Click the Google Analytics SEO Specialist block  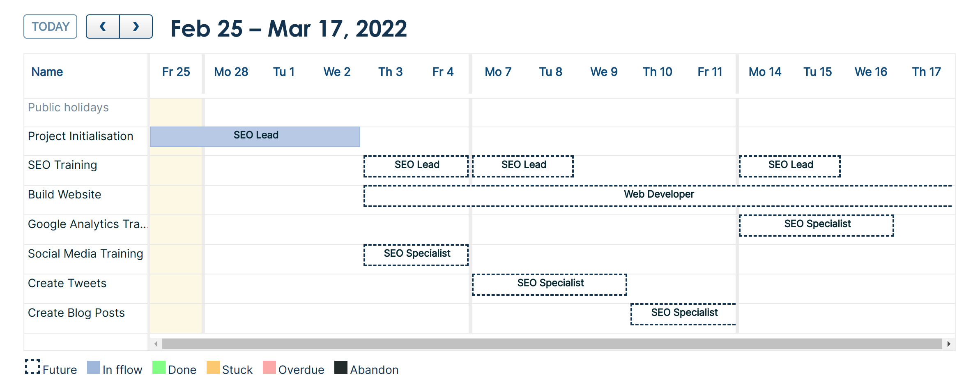pos(817,226)
